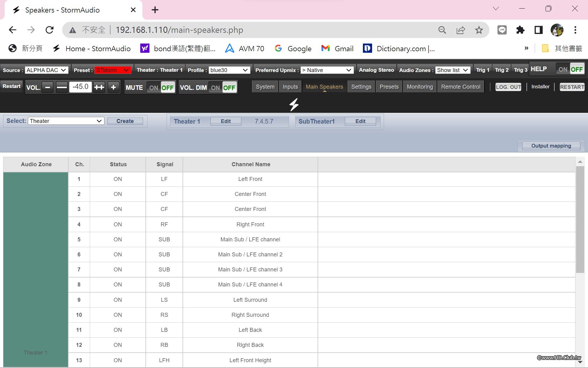Click Edit for SubTheater1
Viewport: 588px width, 368px height.
pyautogui.click(x=360, y=121)
